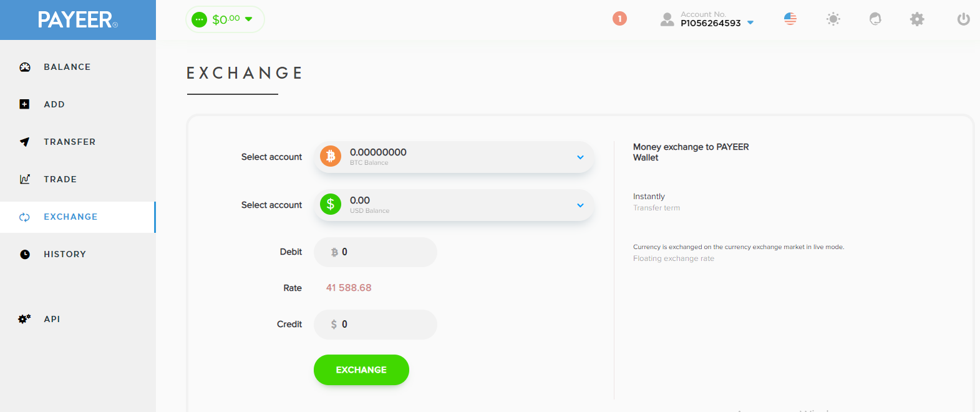Click the History clock icon
Viewport: 980px width, 412px height.
[x=25, y=254]
